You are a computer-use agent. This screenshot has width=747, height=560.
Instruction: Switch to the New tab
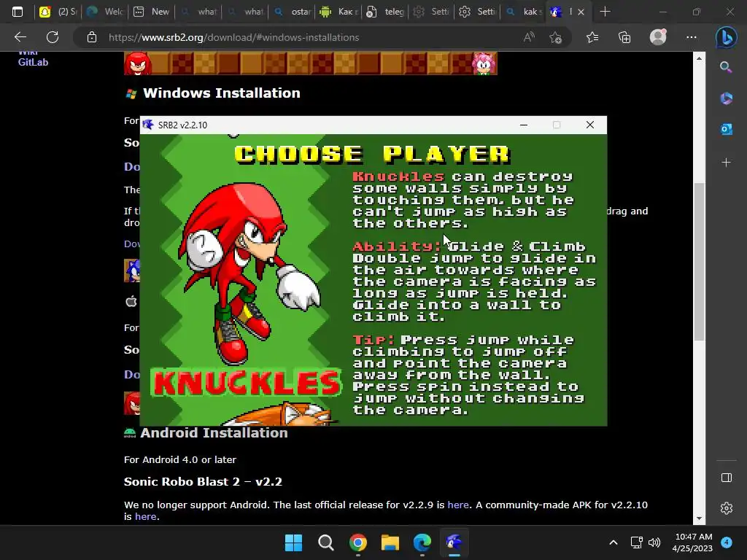(x=152, y=12)
